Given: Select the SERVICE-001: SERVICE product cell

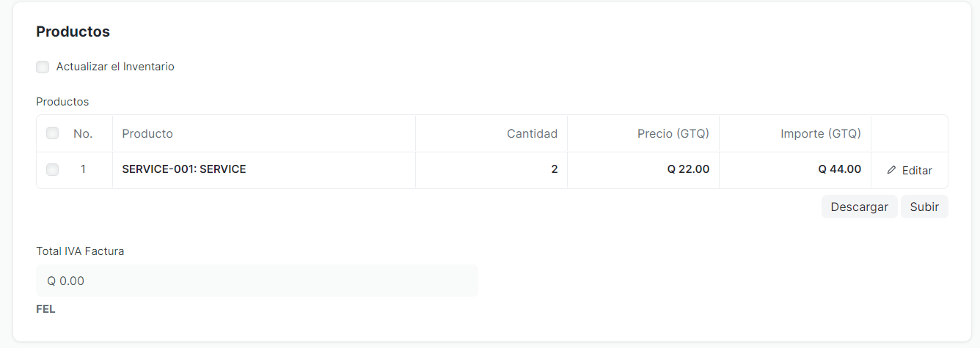Looking at the screenshot, I should (264, 170).
